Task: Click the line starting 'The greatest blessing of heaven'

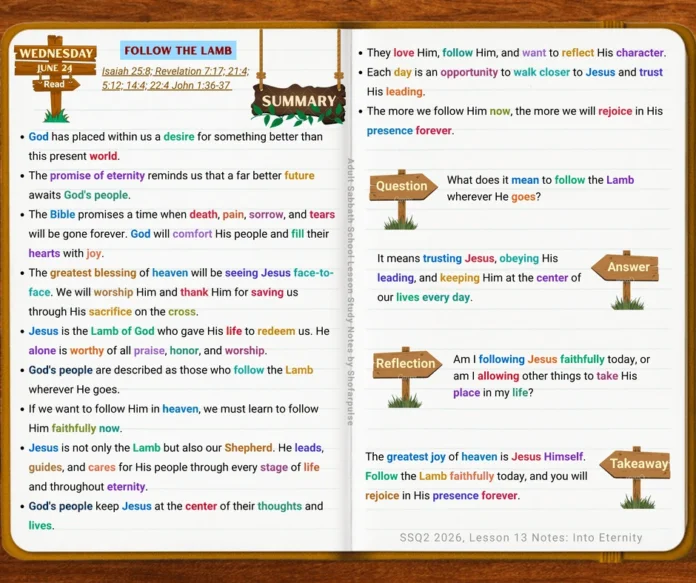Action: coord(181,273)
